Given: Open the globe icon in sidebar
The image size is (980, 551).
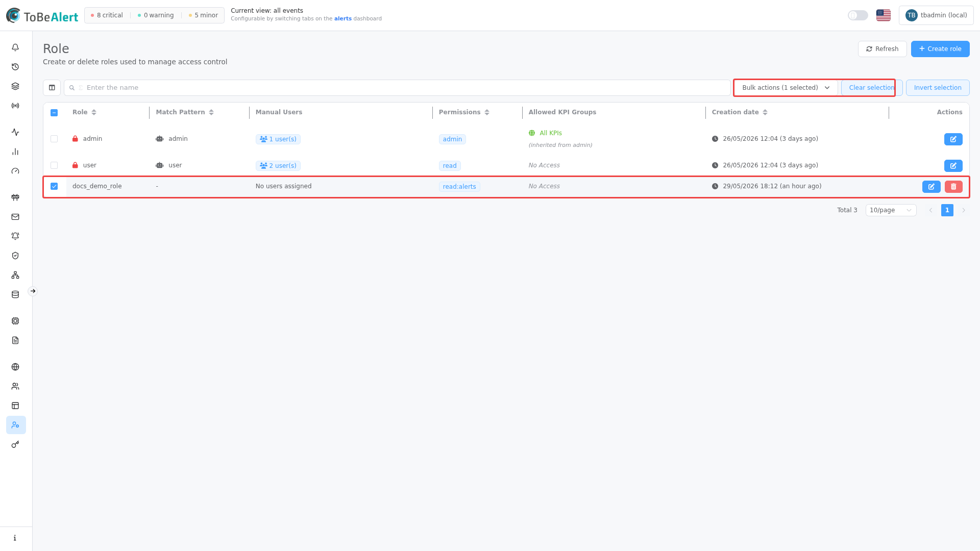Looking at the screenshot, I should (x=15, y=367).
